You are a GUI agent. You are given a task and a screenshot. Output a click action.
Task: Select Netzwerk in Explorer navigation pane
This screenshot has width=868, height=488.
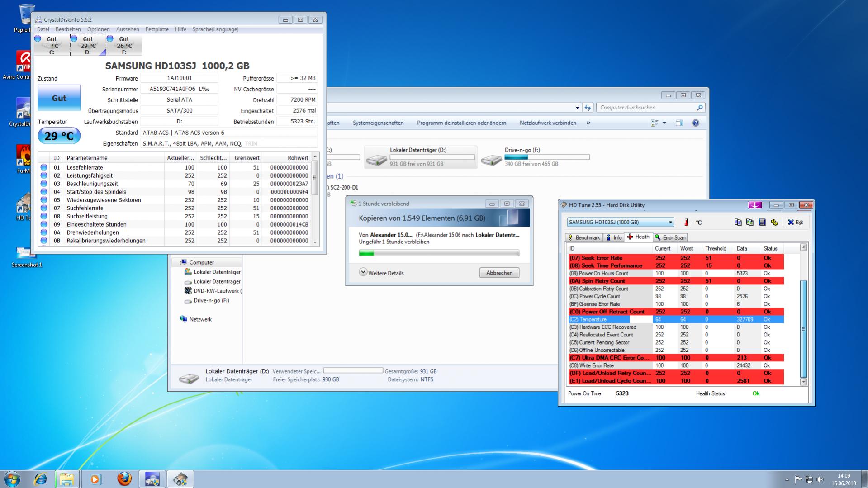(x=200, y=319)
